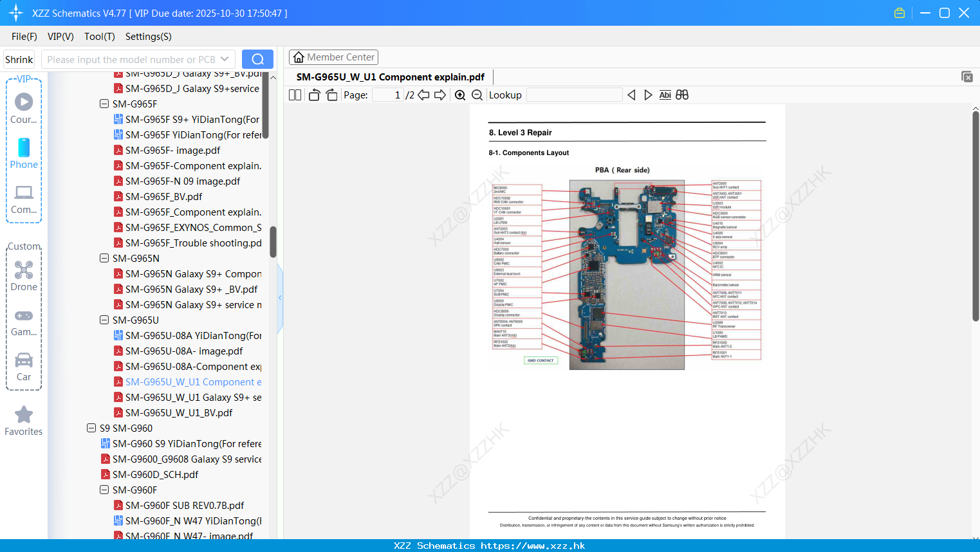The height and width of the screenshot is (552, 980).
Task: Click the file tree vertical scrollbar
Action: (x=273, y=242)
